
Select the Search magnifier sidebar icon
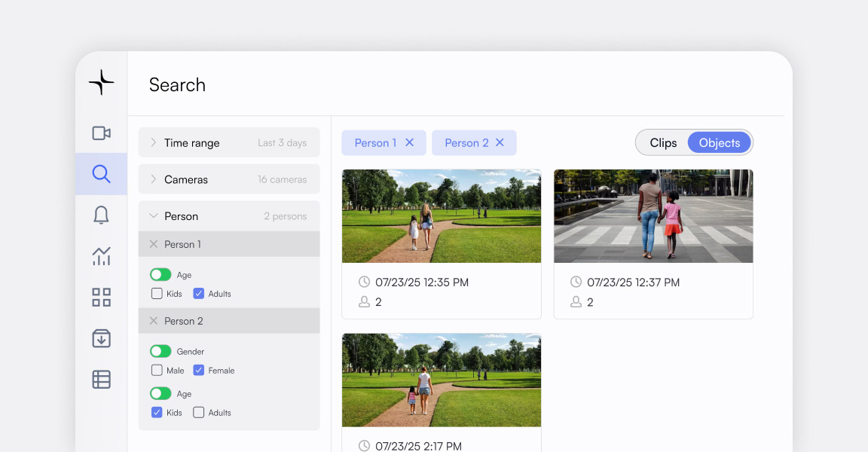click(x=101, y=174)
